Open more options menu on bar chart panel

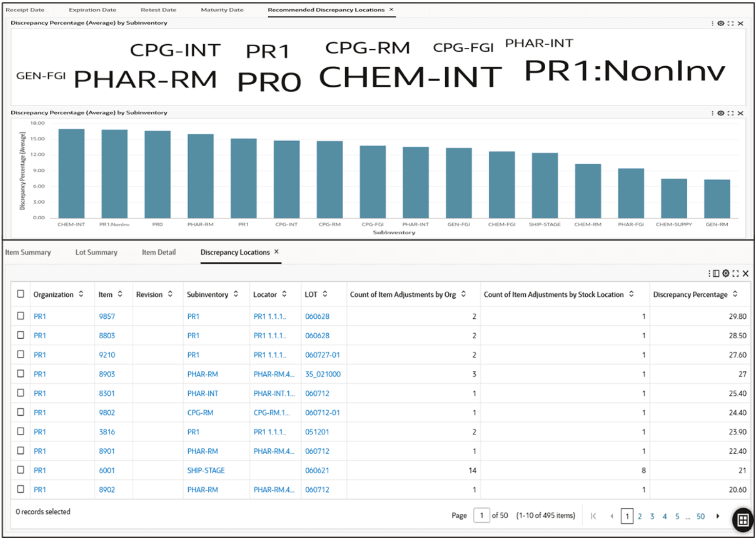712,113
